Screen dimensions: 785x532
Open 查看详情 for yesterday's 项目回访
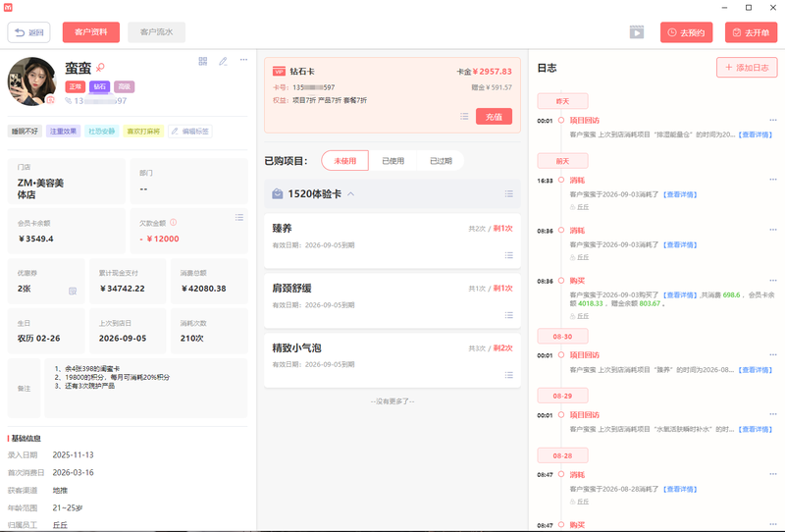(756, 134)
